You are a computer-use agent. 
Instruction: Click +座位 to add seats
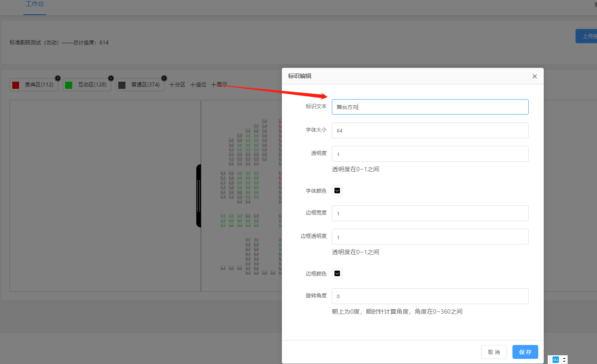pyautogui.click(x=198, y=85)
